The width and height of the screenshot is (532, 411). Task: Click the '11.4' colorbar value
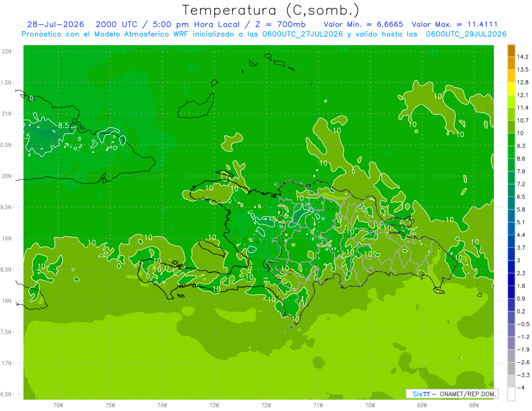pyautogui.click(x=523, y=108)
